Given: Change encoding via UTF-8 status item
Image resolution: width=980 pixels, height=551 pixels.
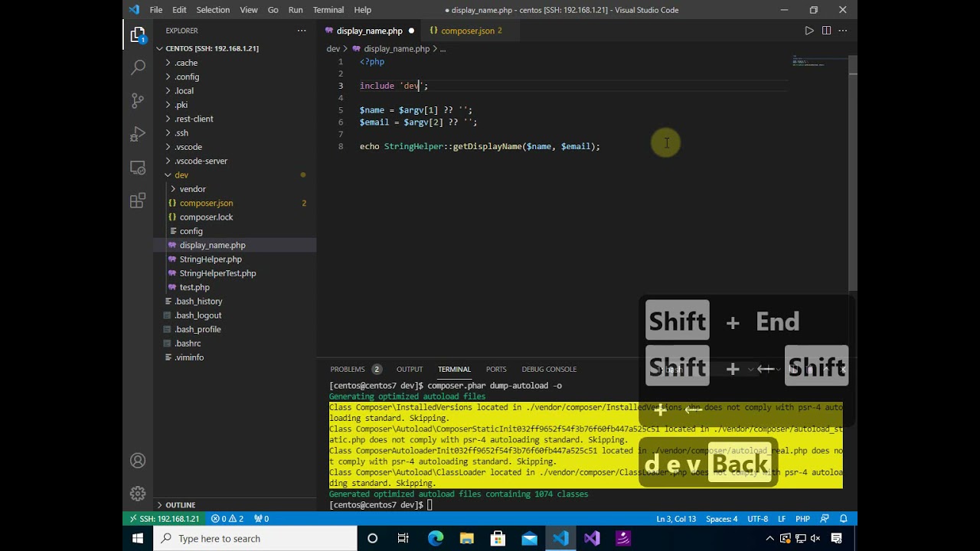Looking at the screenshot, I should click(757, 518).
